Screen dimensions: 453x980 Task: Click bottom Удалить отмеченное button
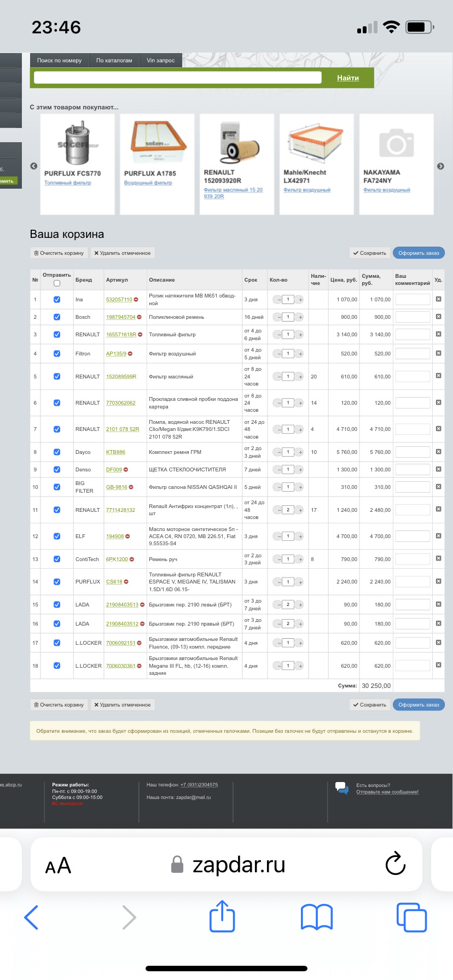click(x=123, y=705)
